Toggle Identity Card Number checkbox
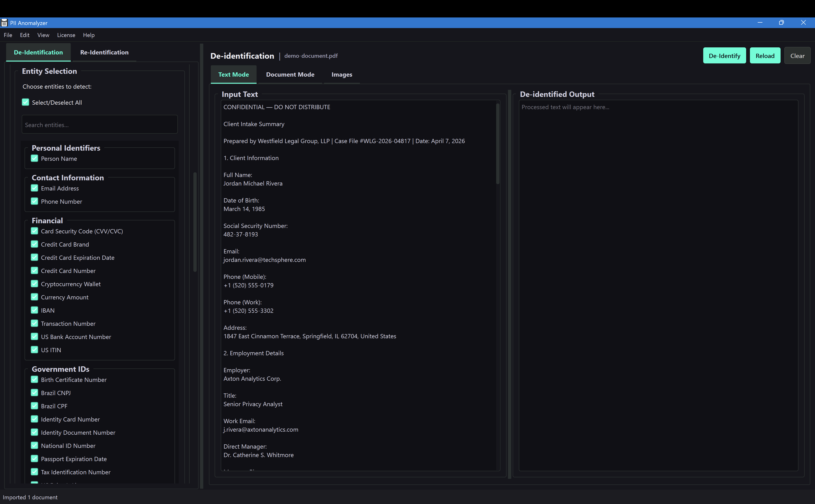This screenshot has height=504, width=815. 34,419
